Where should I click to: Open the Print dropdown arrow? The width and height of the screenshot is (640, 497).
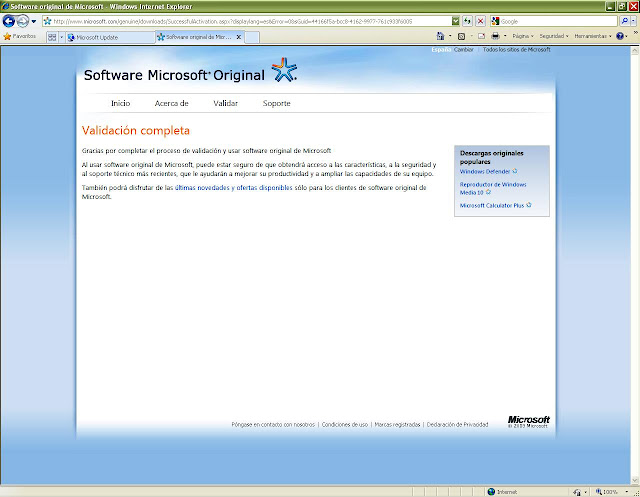pyautogui.click(x=505, y=36)
